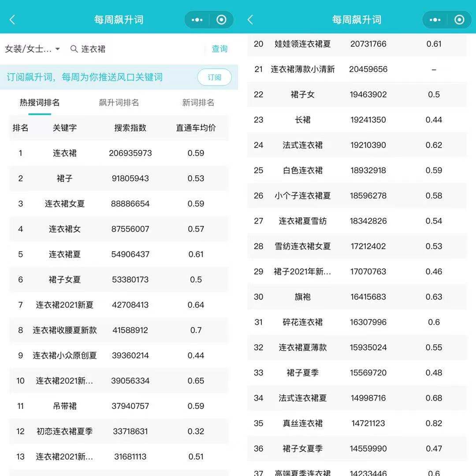Tap the circular capsule button to exit mini-program

click(221, 19)
